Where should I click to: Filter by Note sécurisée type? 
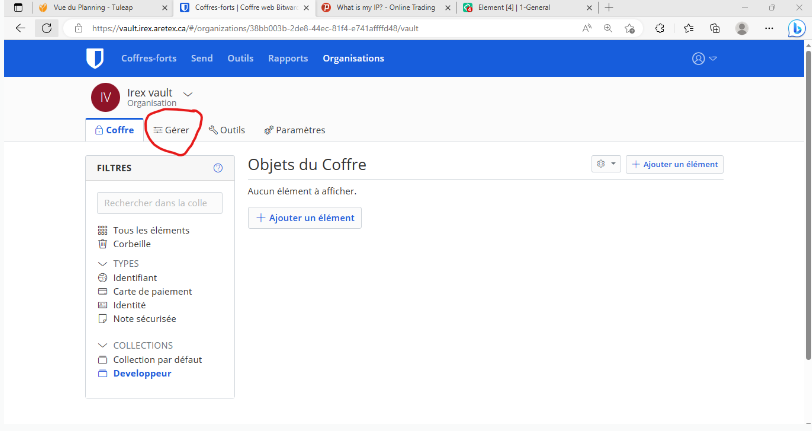(137, 319)
